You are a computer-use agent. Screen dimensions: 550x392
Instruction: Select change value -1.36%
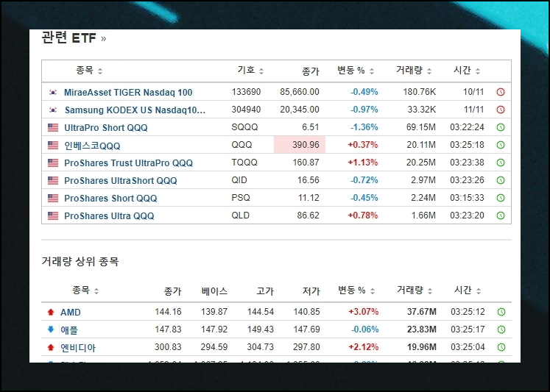[x=364, y=126]
